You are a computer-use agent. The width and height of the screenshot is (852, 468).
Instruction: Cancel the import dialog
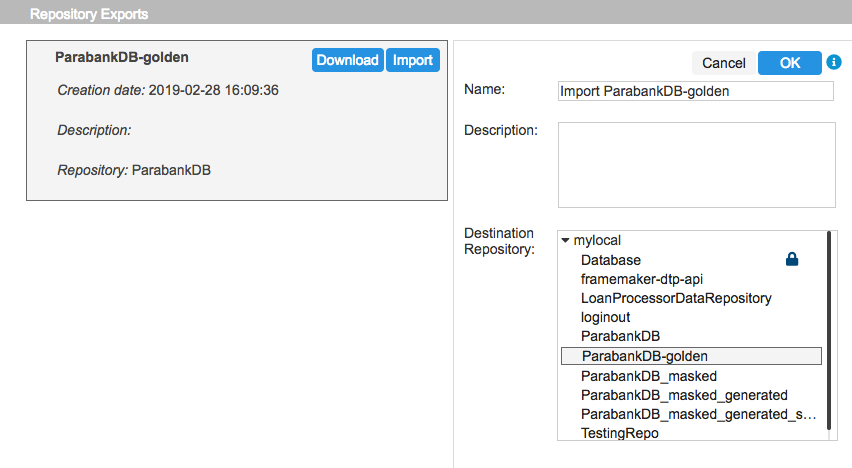(724, 63)
